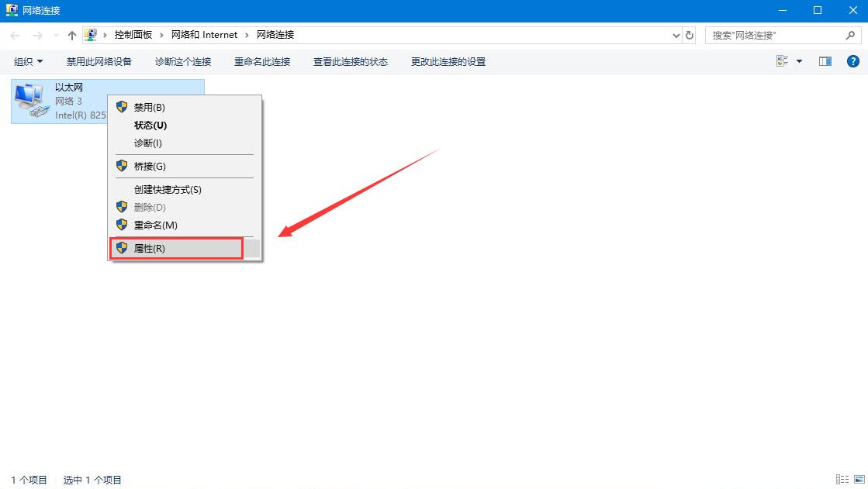Close the 网络连接 window
868x489 pixels.
(x=852, y=11)
